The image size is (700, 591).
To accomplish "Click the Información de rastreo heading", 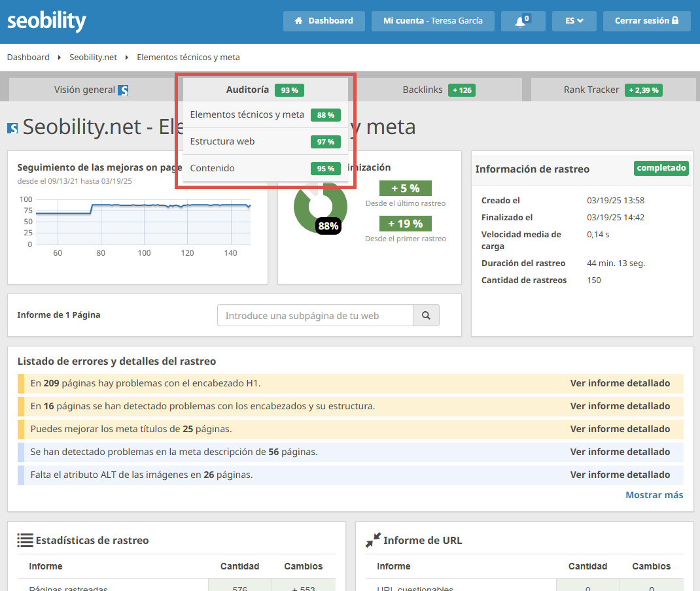I will (x=532, y=169).
